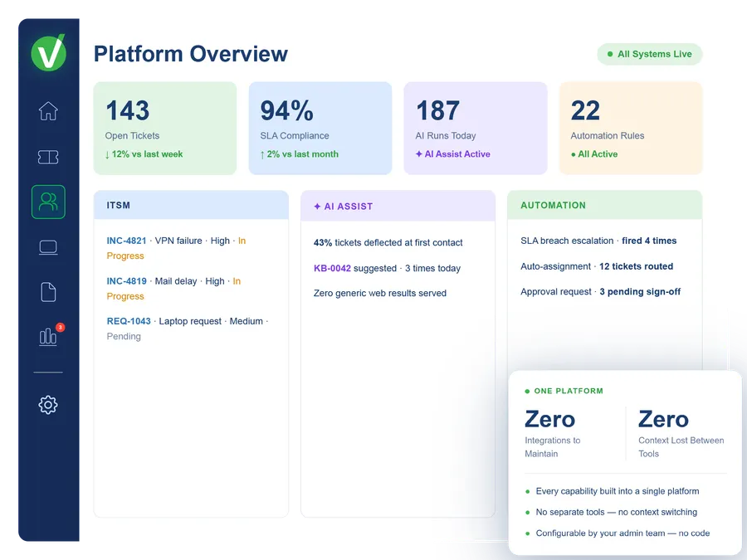Click Configurable by your admin team bullet
Image resolution: width=747 pixels, height=560 pixels.
click(622, 533)
